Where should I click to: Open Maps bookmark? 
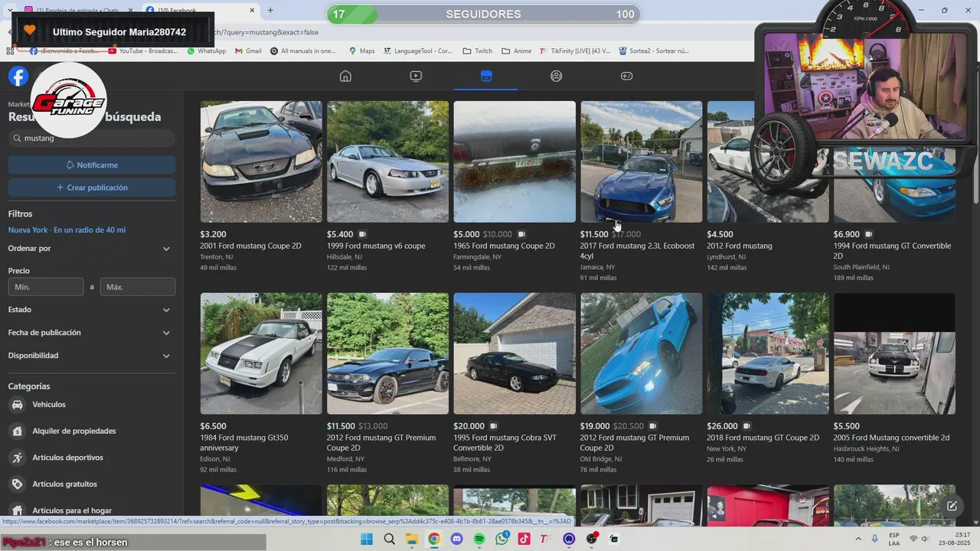pyautogui.click(x=362, y=51)
